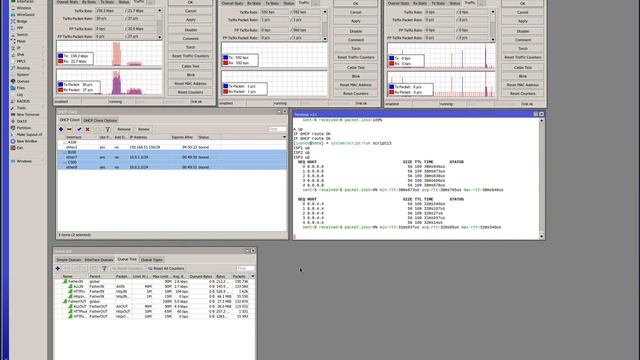The width and height of the screenshot is (640, 360).
Task: Click Apply in the 159.2 kbps interface window
Action: pos(190,20)
